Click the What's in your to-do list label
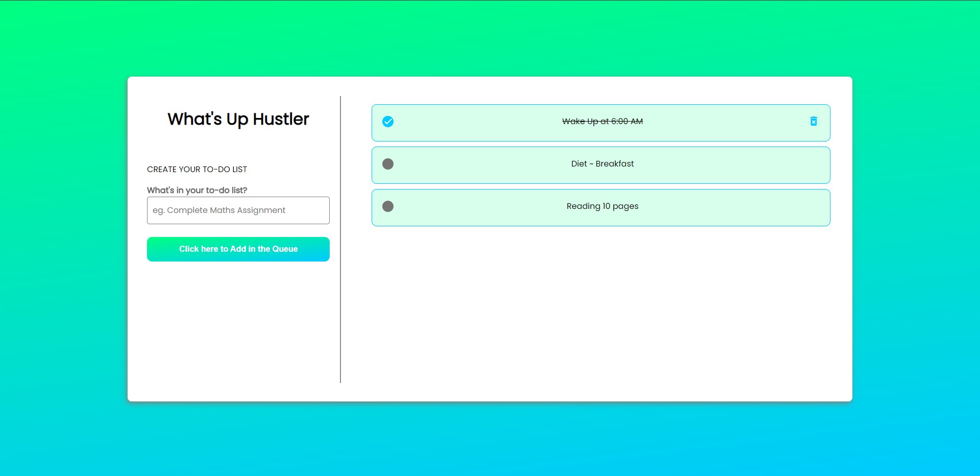980x476 pixels. click(197, 190)
